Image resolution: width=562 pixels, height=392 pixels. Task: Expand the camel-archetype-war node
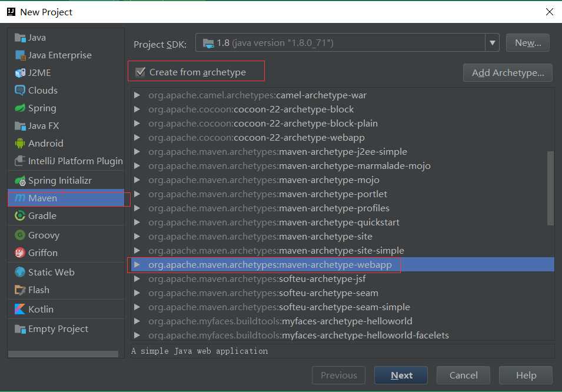(x=137, y=95)
